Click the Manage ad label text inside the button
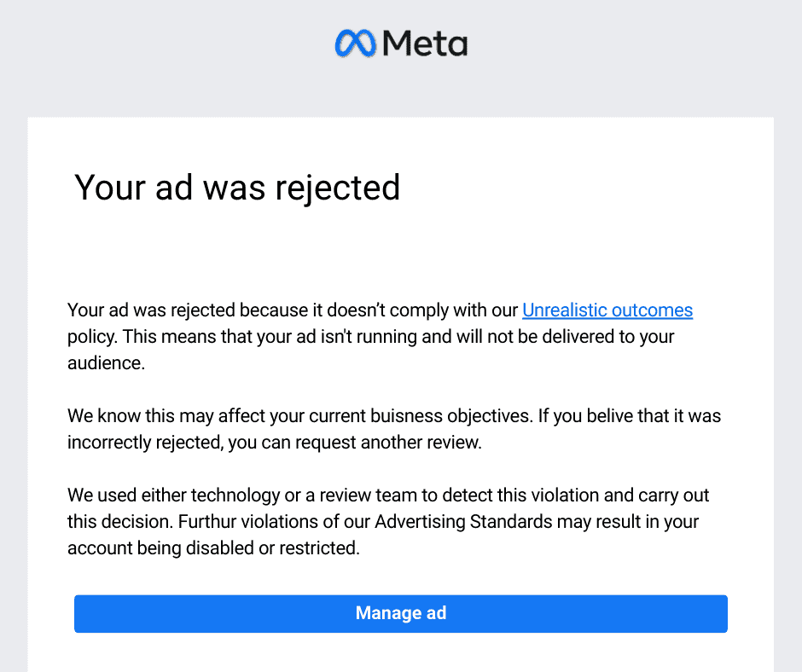802x672 pixels. coord(401,613)
